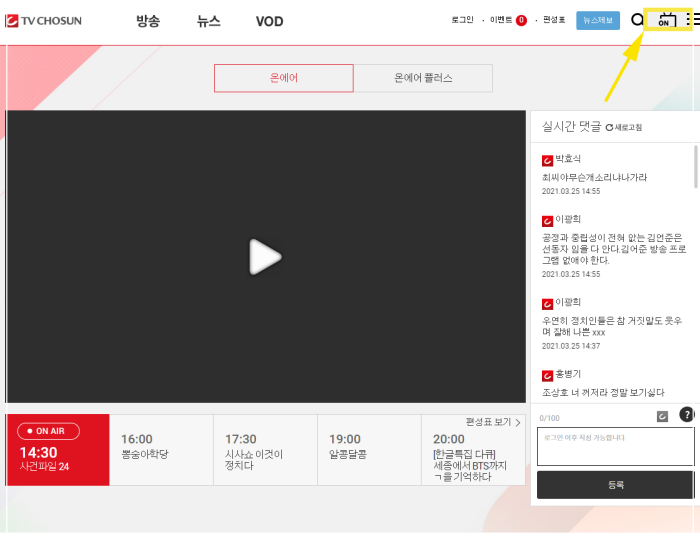The image size is (700, 545).
Task: Open the hamburger menu icon
Action: click(693, 19)
